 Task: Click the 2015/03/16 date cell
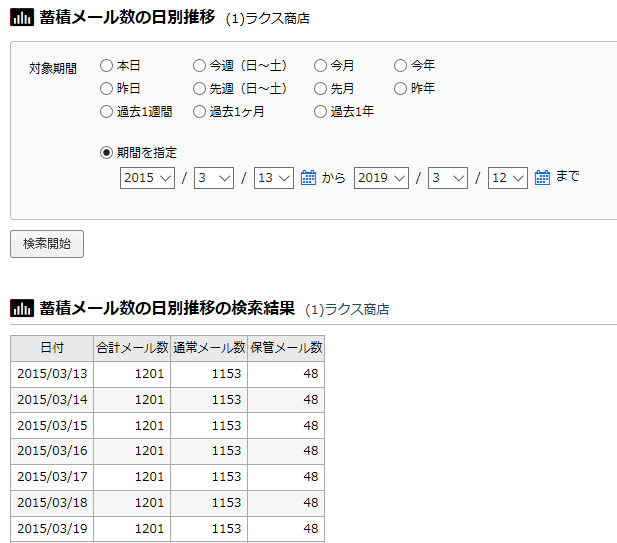tap(52, 451)
